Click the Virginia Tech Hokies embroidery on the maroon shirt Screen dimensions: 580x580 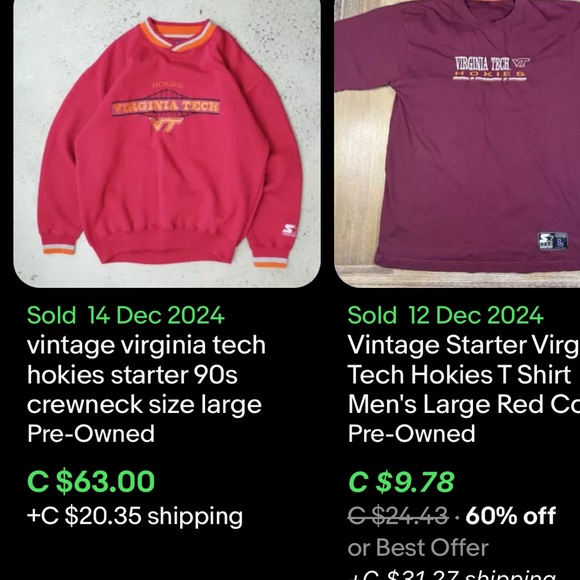point(492,68)
